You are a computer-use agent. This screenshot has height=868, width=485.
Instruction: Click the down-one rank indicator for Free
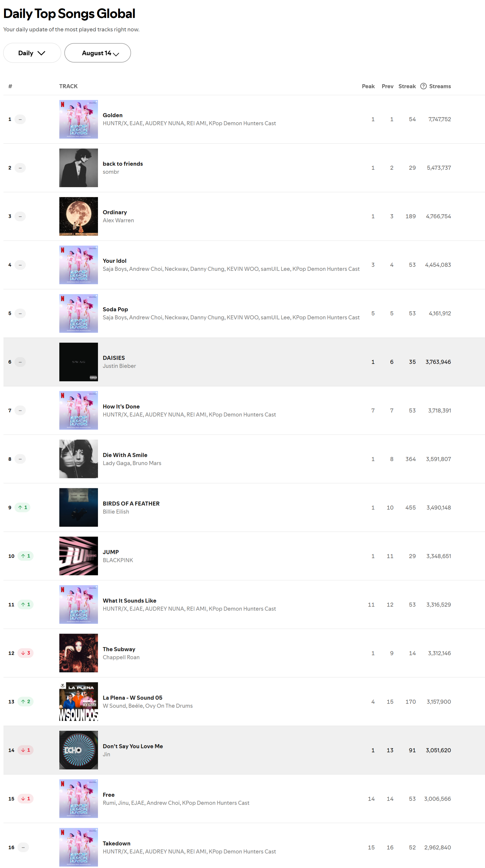coord(26,798)
